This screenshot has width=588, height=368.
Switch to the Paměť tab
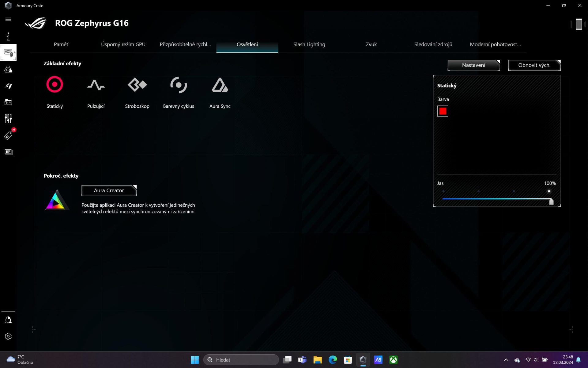pos(61,44)
